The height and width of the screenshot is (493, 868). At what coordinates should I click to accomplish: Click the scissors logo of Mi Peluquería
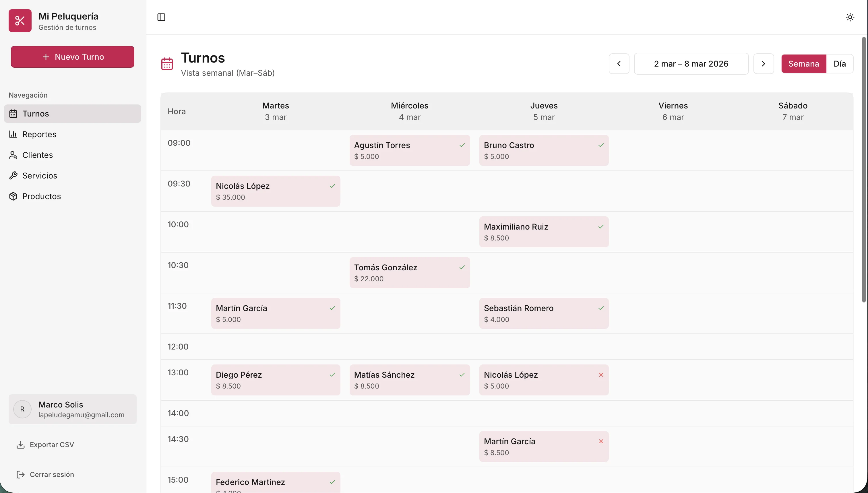click(x=20, y=21)
